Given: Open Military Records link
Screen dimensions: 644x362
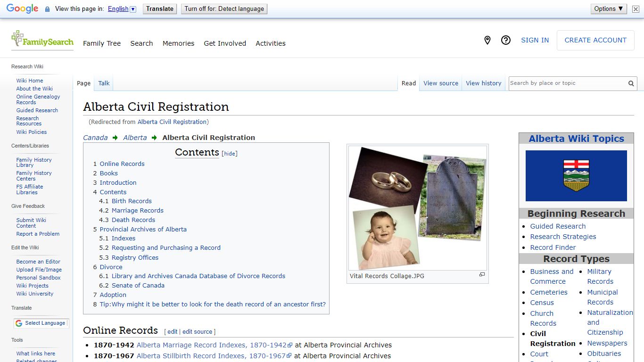Looking at the screenshot, I should pos(600,277).
